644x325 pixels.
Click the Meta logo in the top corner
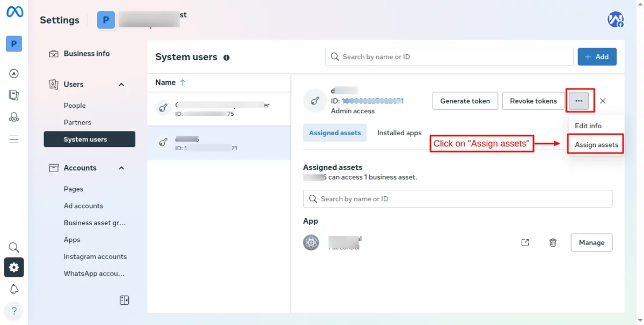click(14, 12)
